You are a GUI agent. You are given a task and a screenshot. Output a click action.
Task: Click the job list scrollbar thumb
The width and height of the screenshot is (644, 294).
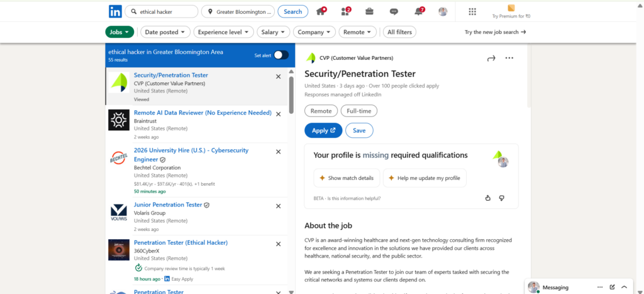click(291, 95)
